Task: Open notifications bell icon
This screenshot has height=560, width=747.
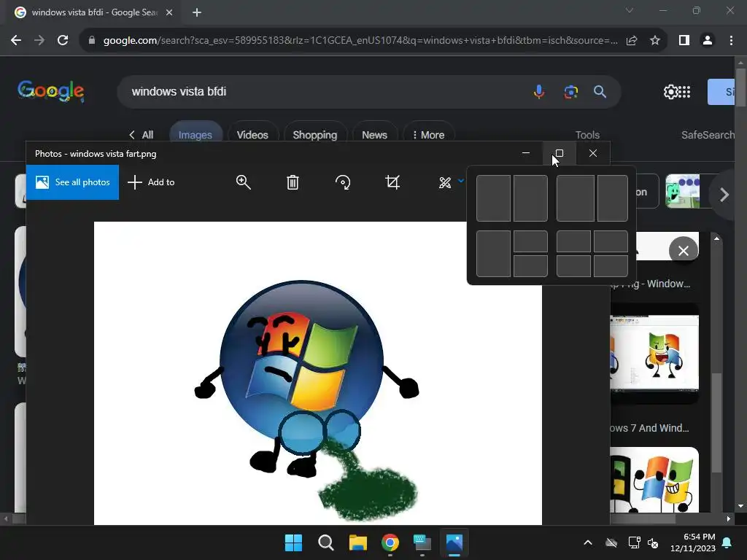Action: (727, 542)
